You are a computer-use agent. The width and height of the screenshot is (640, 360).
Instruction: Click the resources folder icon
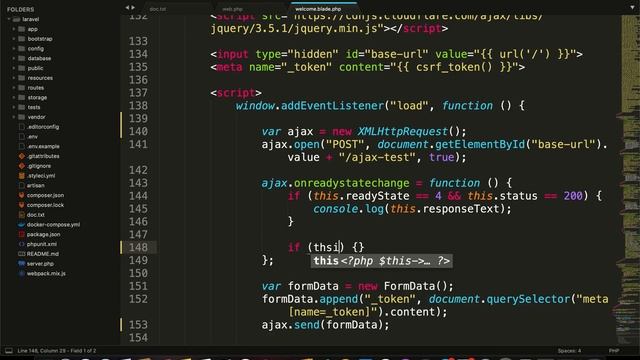tap(22, 78)
